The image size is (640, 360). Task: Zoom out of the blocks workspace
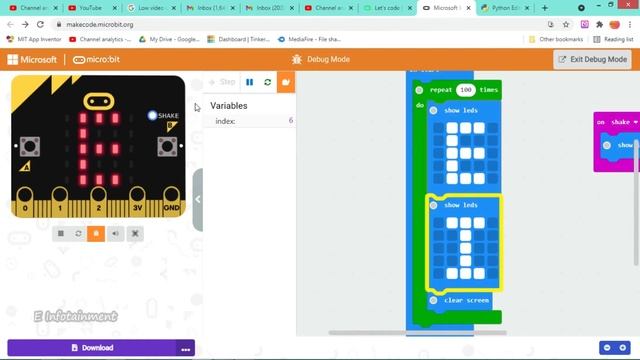pyautogui.click(x=607, y=348)
